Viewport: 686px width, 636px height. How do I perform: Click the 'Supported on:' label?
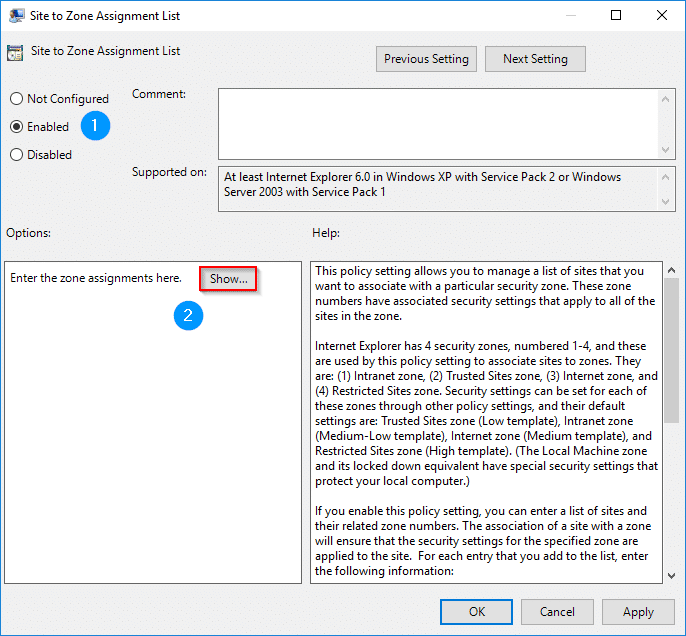tap(169, 172)
